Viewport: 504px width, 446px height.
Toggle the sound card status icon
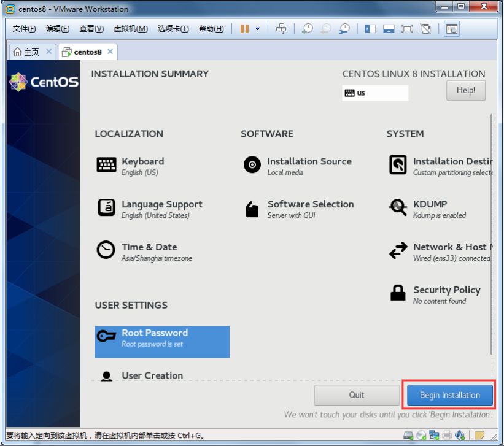pos(459,436)
